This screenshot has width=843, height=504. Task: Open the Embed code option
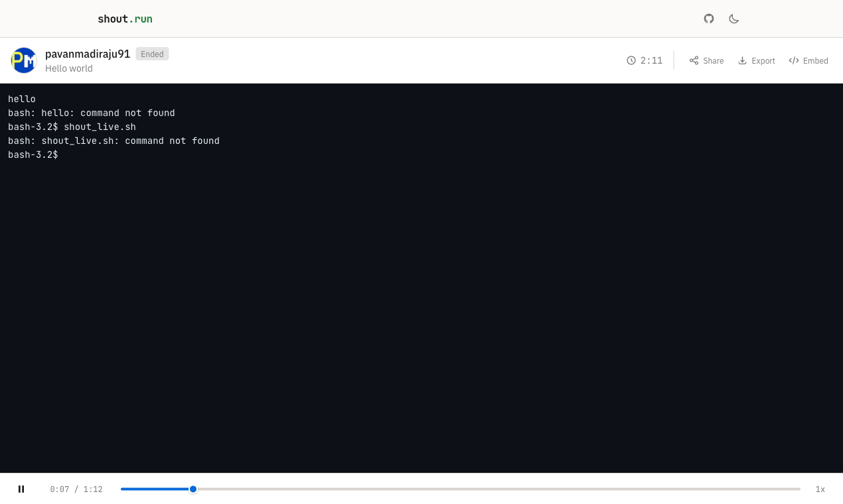tap(808, 60)
